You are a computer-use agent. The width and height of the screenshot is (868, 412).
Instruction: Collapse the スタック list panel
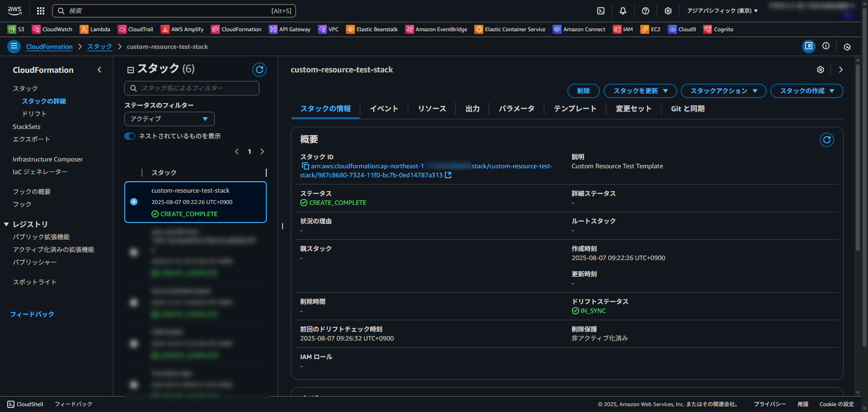pyautogui.click(x=131, y=70)
